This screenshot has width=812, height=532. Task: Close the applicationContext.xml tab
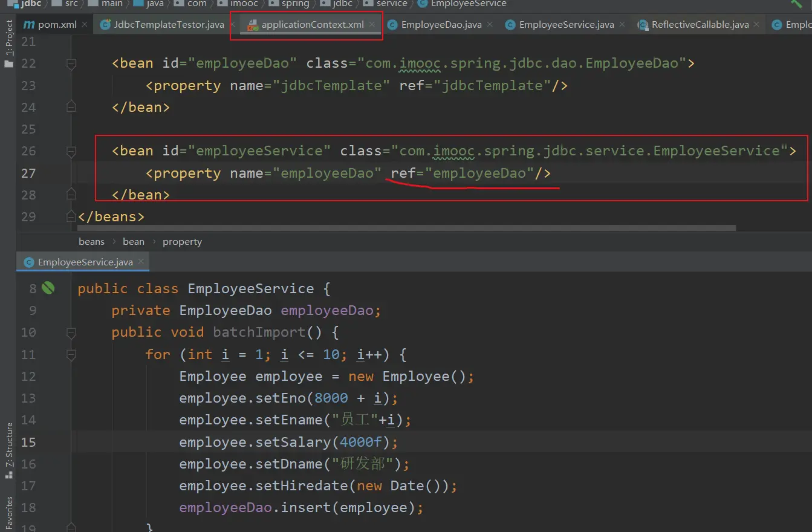[372, 24]
